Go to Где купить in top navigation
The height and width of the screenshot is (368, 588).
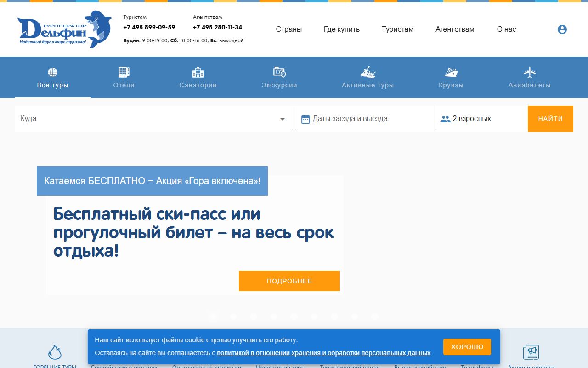342,29
